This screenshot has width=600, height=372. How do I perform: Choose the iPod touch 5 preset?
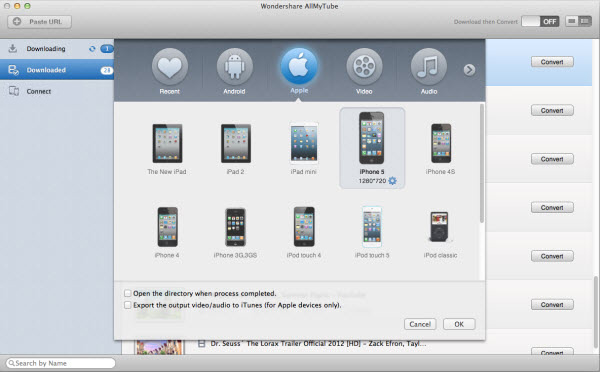pos(372,232)
